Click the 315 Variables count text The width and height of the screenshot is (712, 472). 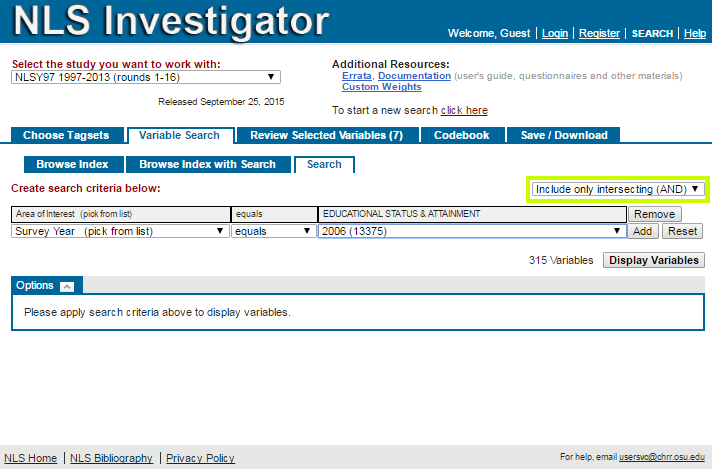pyautogui.click(x=561, y=260)
